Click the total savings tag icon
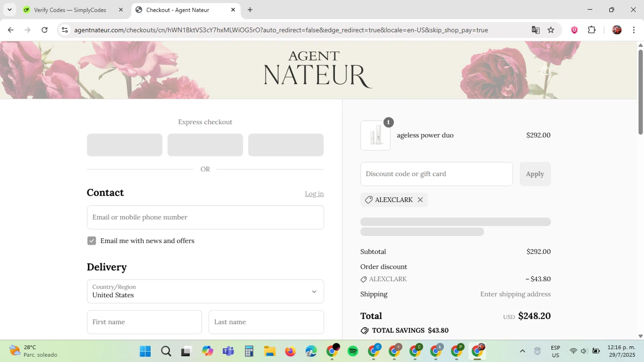This screenshot has height=362, width=644. pos(365,331)
